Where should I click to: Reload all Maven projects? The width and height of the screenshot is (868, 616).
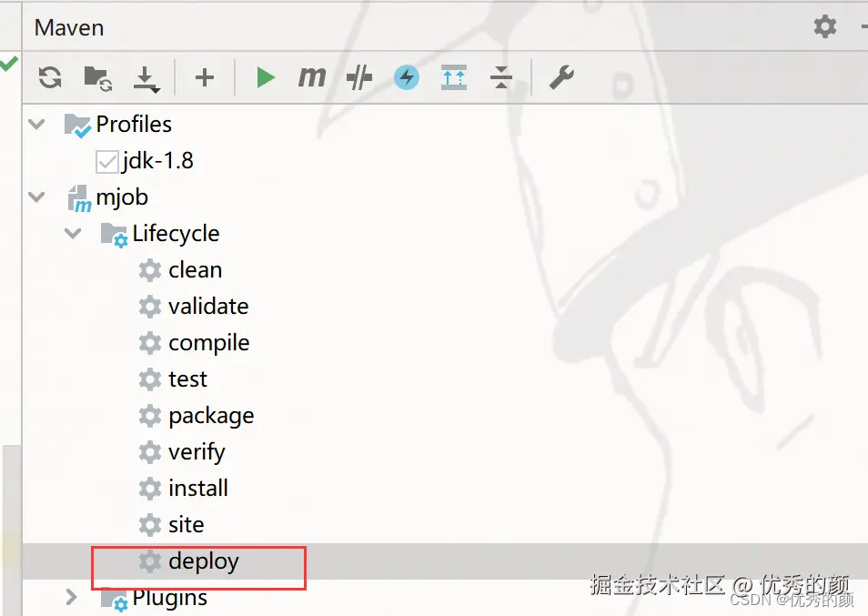coord(50,77)
